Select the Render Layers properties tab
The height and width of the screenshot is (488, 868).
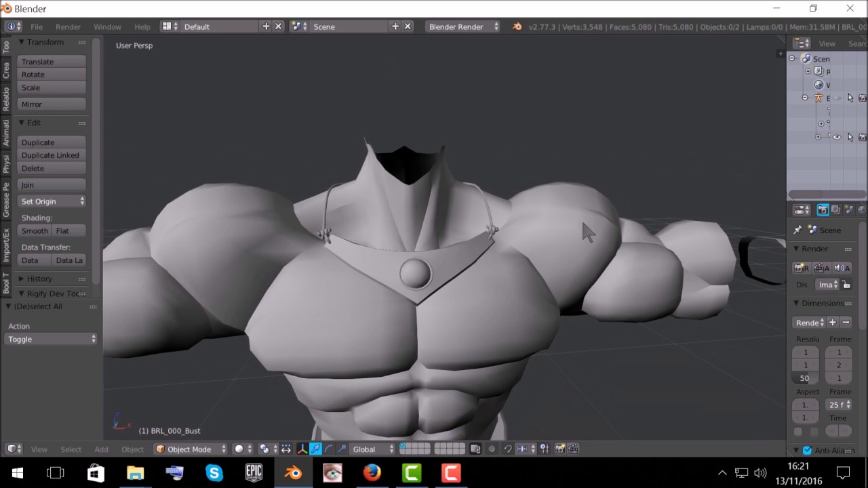click(835, 210)
